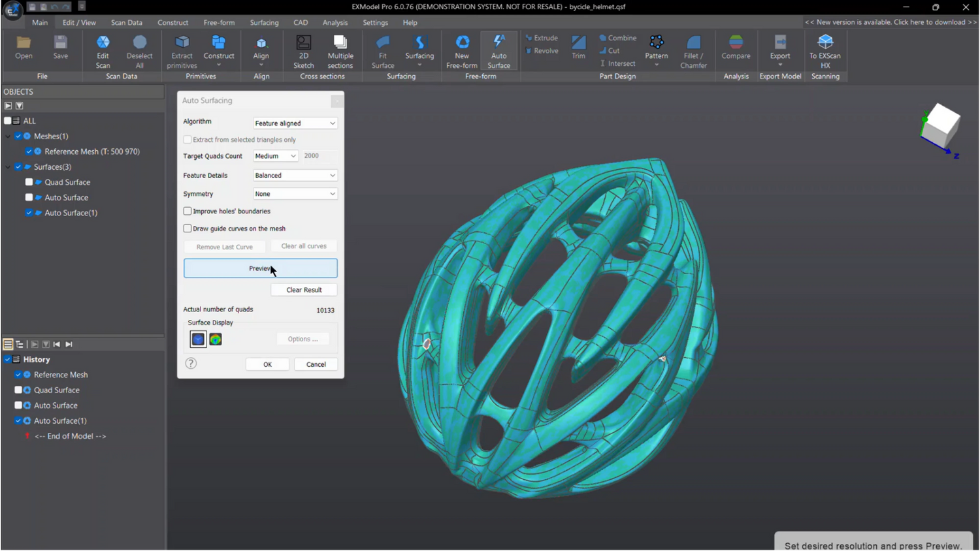Image resolution: width=980 pixels, height=551 pixels.
Task: Open the Algorithm dropdown
Action: click(295, 123)
